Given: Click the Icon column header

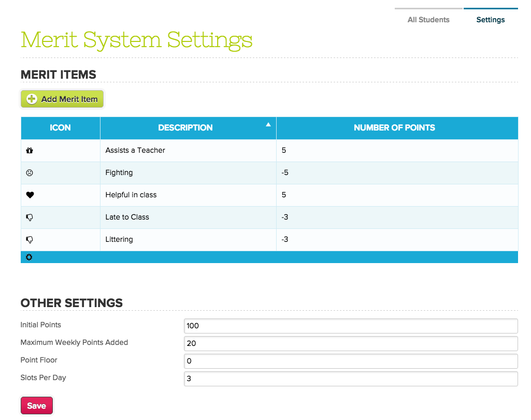Looking at the screenshot, I should point(60,128).
